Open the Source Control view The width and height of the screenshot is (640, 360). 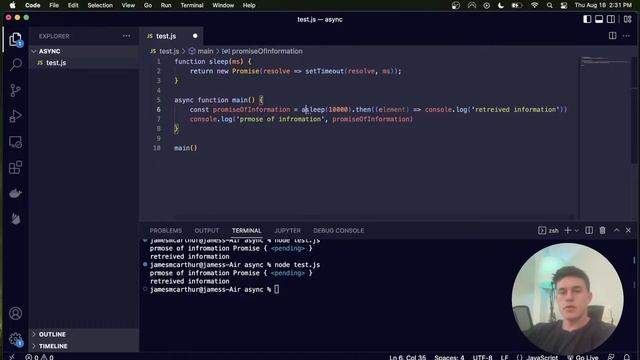(16, 90)
